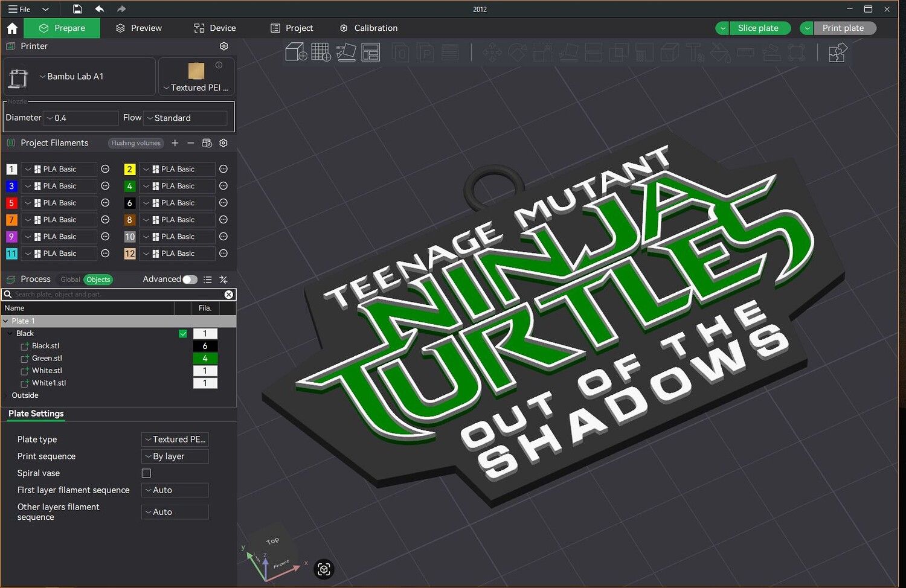The width and height of the screenshot is (906, 588).
Task: Edit filament 1 preset via ellipsis icon
Action: coord(105,169)
